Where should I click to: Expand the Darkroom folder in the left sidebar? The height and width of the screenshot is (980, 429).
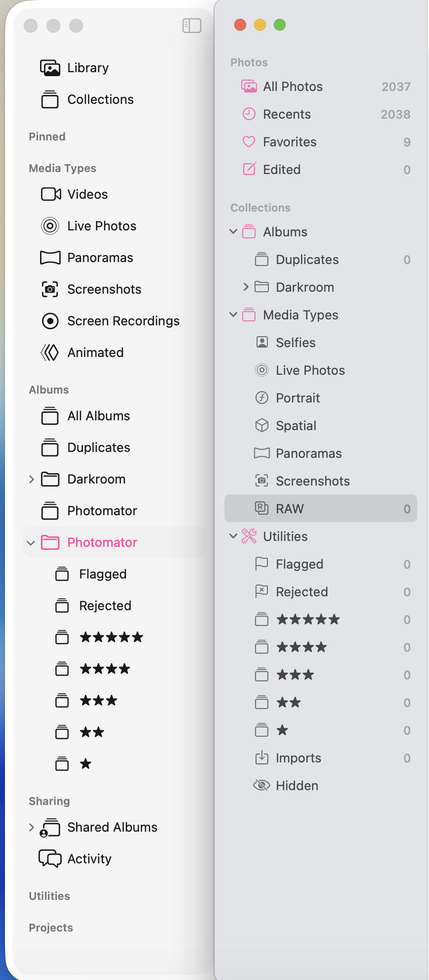(x=32, y=479)
